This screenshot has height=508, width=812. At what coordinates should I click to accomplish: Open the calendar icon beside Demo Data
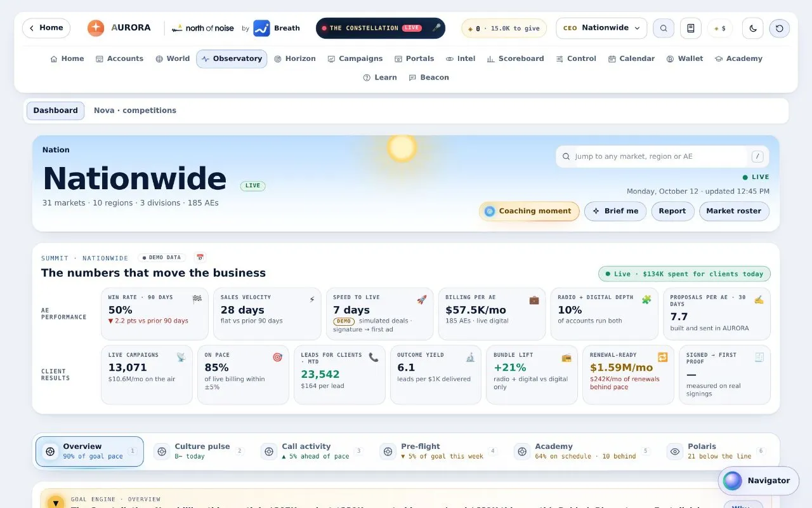[x=200, y=258]
